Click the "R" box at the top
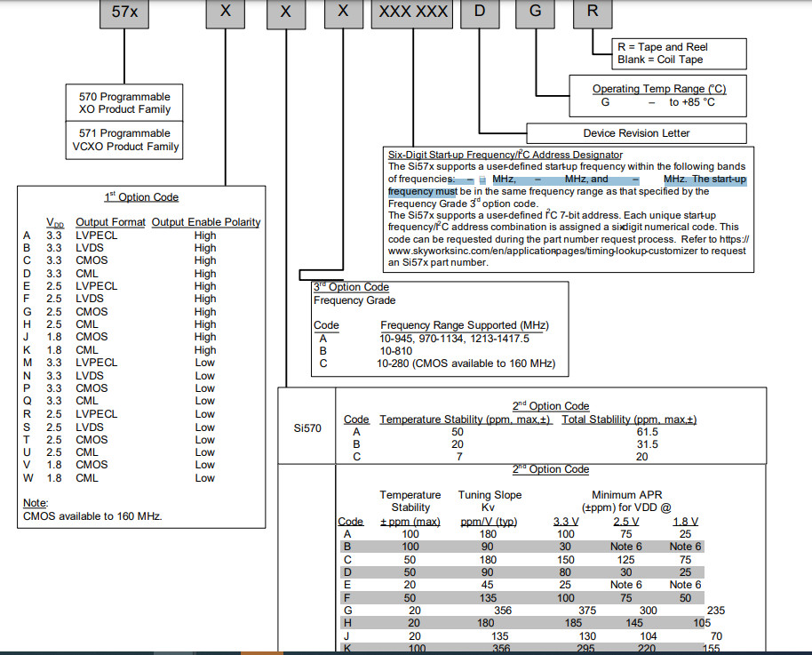This screenshot has height=655, width=812. point(593,12)
